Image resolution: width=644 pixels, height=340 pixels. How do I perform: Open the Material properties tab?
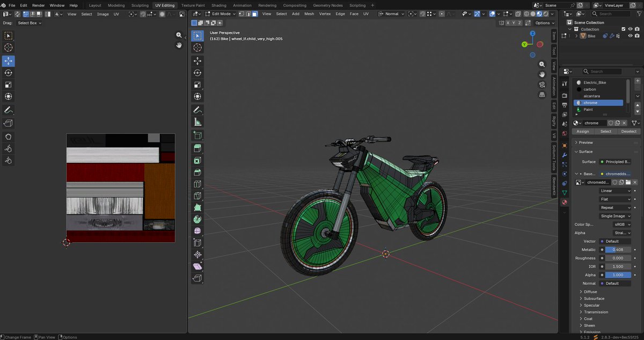tap(565, 202)
